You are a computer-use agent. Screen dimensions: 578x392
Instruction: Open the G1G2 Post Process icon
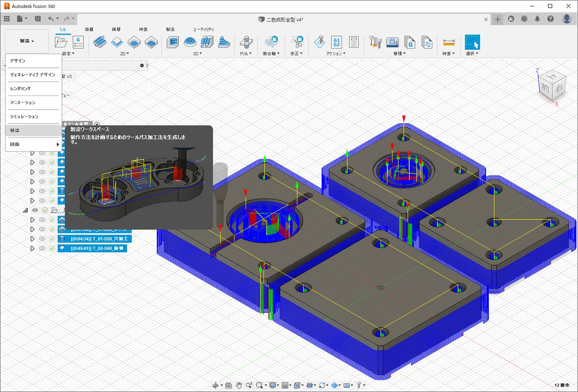tap(336, 42)
